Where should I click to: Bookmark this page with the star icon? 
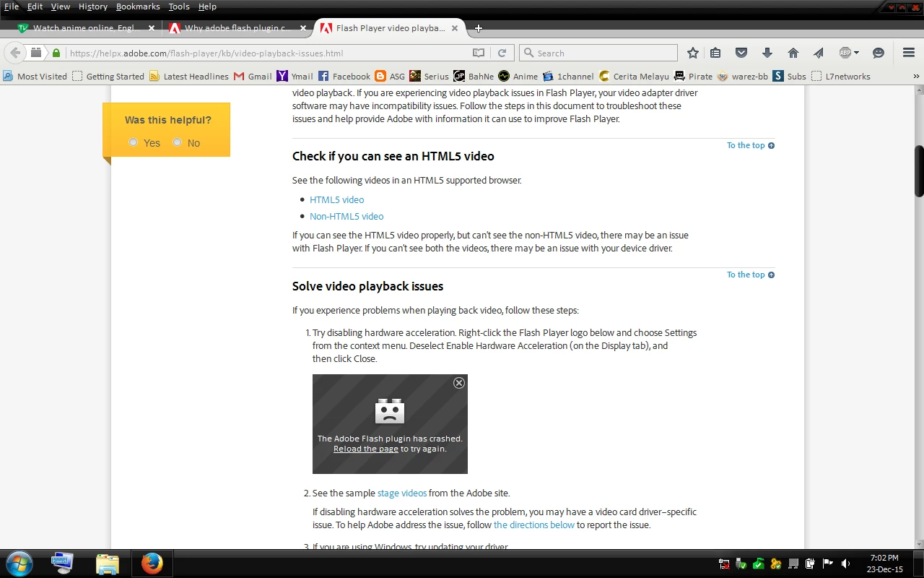(693, 53)
